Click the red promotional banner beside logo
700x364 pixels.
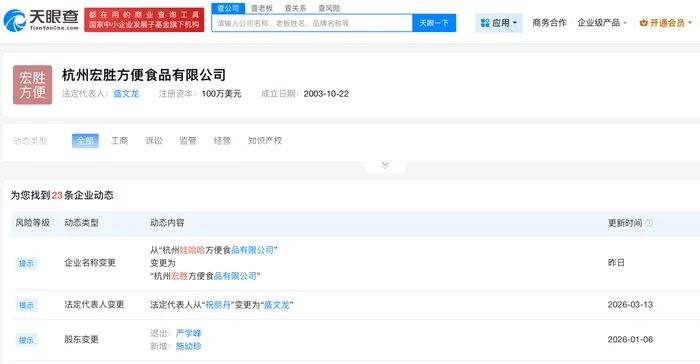(x=144, y=20)
